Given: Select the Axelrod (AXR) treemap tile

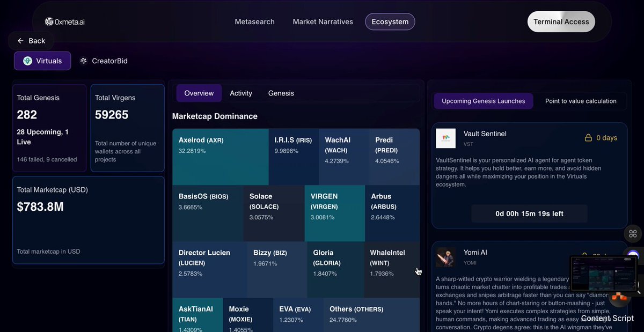Looking at the screenshot, I should point(221,157).
